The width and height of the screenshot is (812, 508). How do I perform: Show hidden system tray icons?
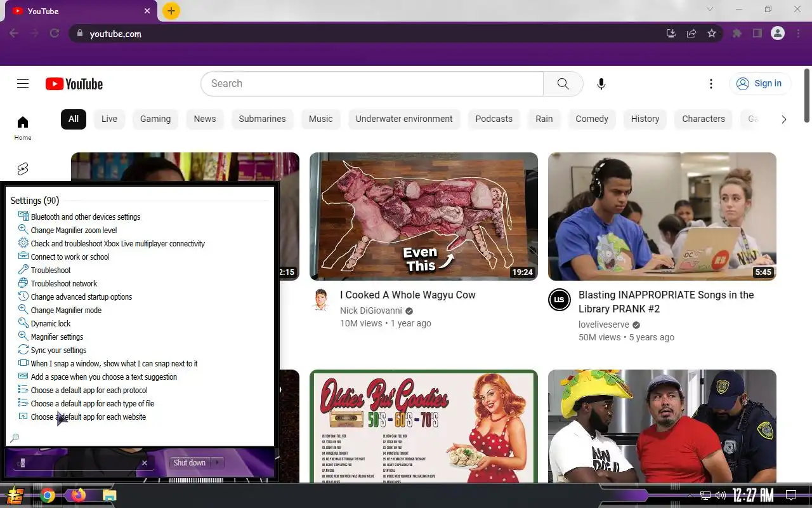pyautogui.click(x=690, y=495)
